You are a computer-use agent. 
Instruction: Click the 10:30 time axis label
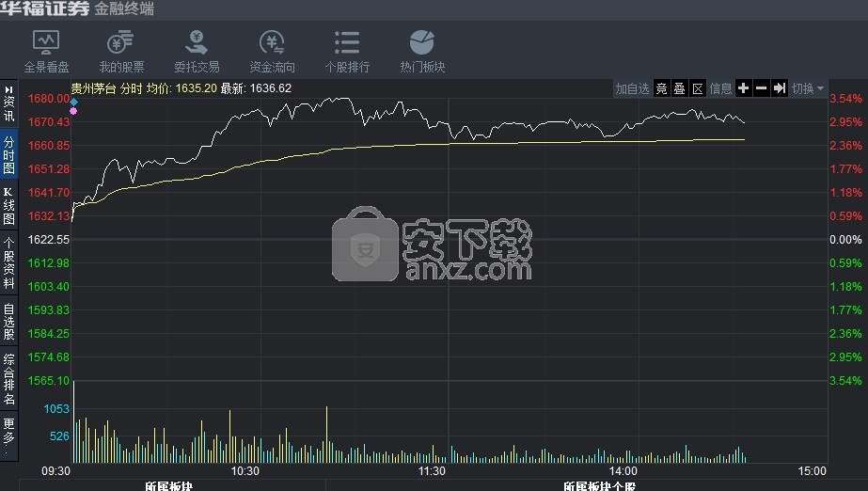click(245, 471)
